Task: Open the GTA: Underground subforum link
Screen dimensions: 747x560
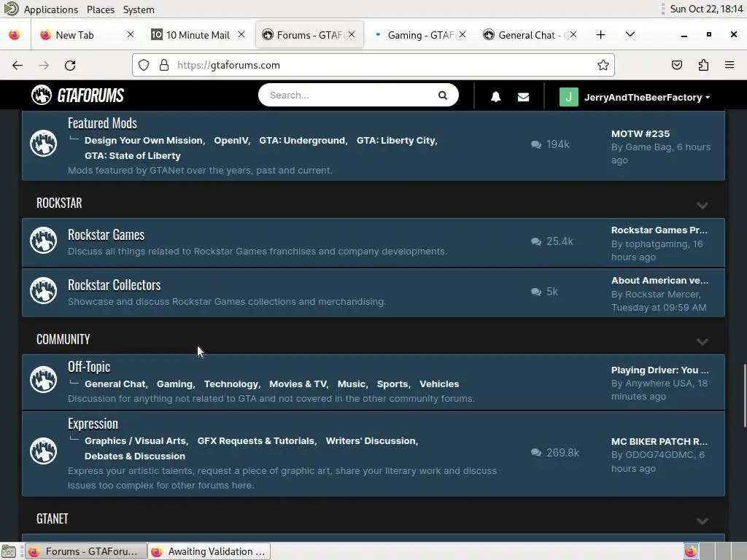Action: pos(302,141)
